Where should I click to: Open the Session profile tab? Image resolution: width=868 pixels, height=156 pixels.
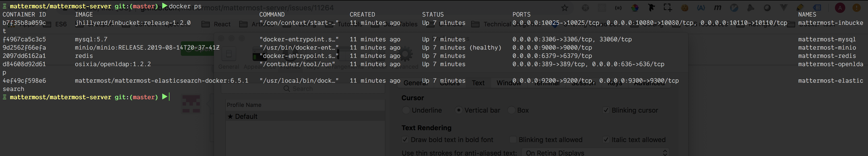click(x=583, y=83)
